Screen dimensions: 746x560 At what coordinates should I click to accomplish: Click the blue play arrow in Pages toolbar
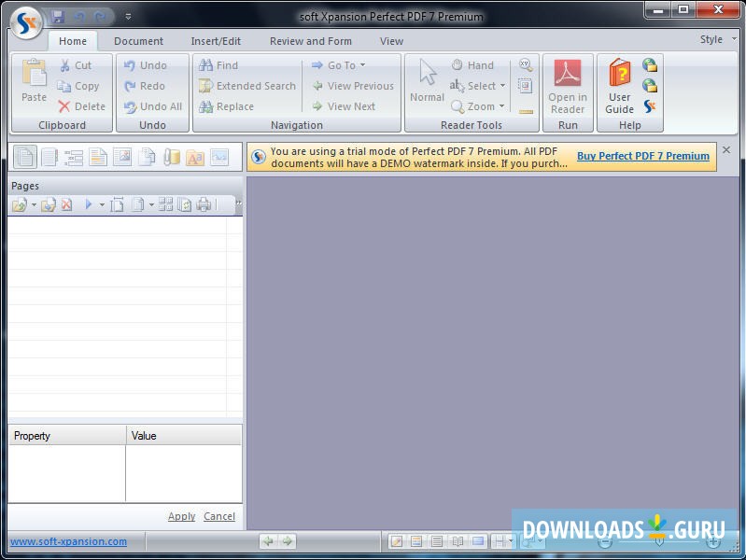point(89,205)
